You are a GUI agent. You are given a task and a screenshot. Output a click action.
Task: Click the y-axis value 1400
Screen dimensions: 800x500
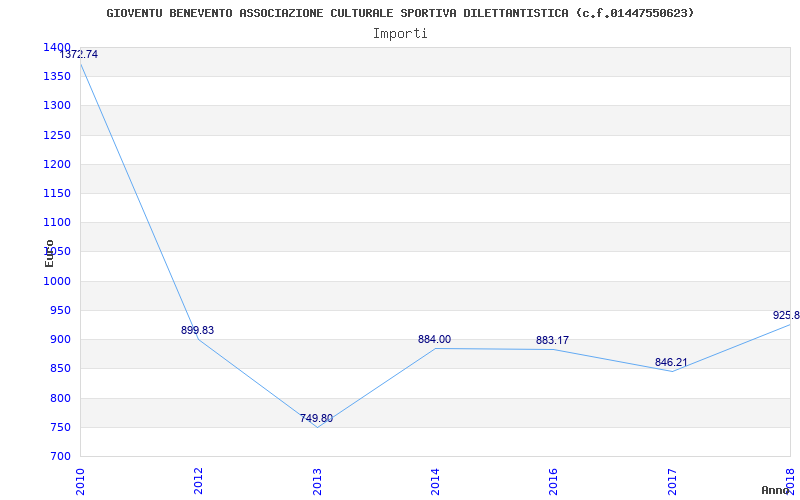57,47
